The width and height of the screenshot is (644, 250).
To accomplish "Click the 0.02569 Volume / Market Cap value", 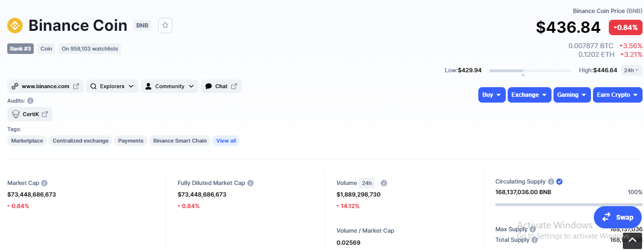I will [348, 242].
